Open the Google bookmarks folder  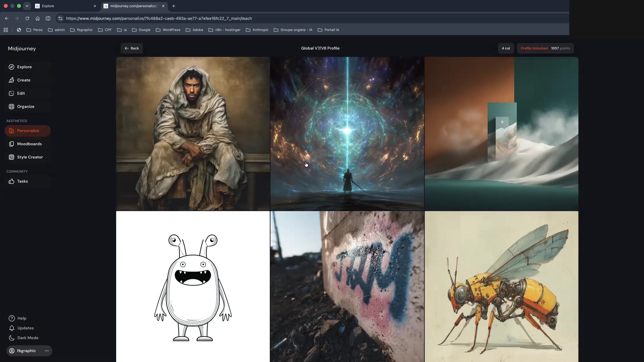(x=141, y=30)
